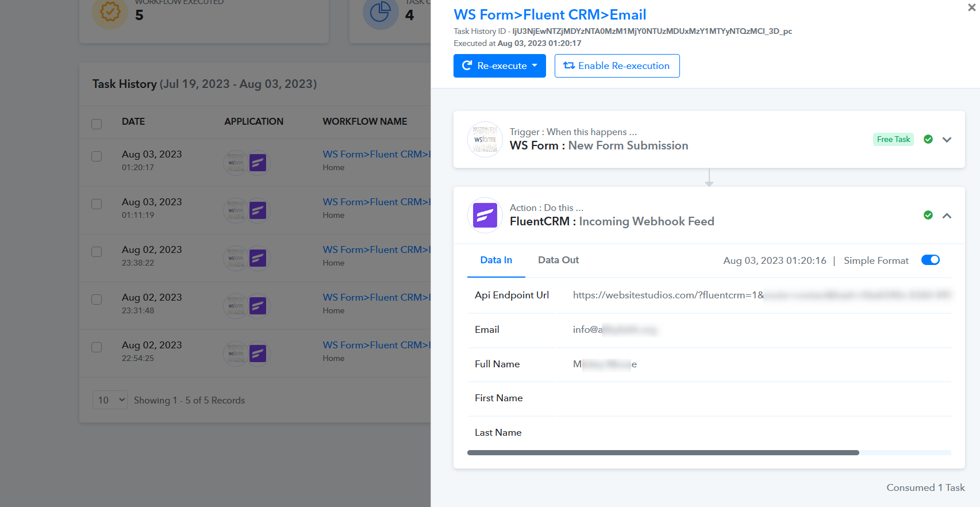Switch to the Data Out tab
Viewport: 980px width, 507px height.
click(x=558, y=260)
